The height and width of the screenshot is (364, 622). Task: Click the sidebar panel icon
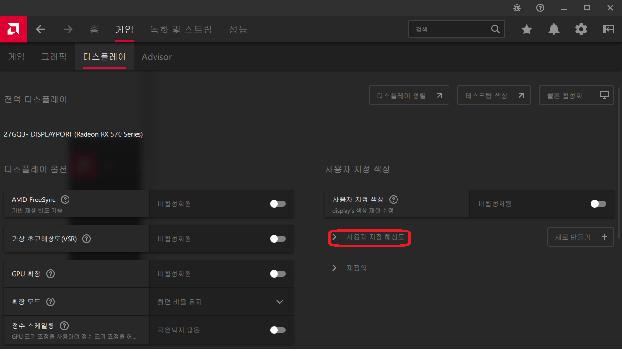608,29
